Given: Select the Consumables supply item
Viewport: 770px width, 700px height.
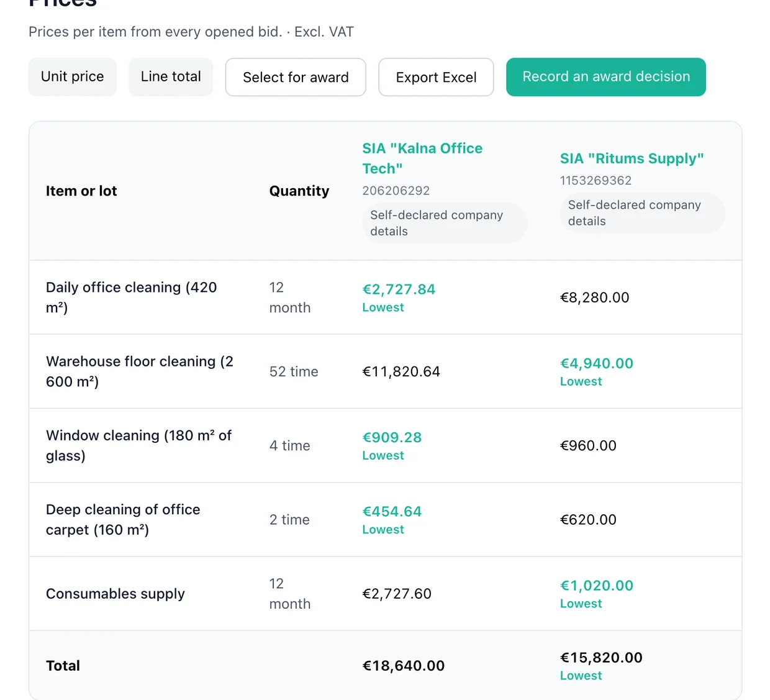Looking at the screenshot, I should [x=115, y=594].
